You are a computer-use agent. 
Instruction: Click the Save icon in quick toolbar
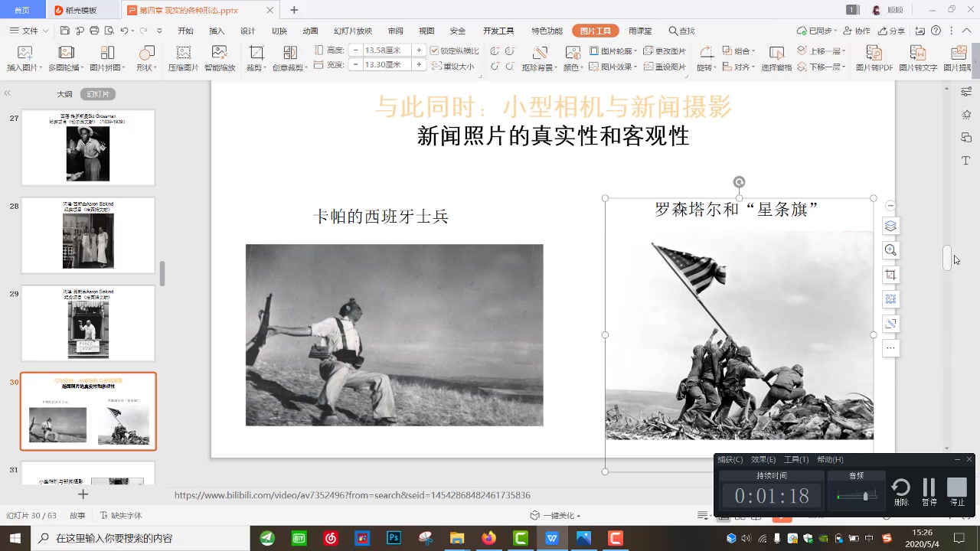(x=65, y=31)
